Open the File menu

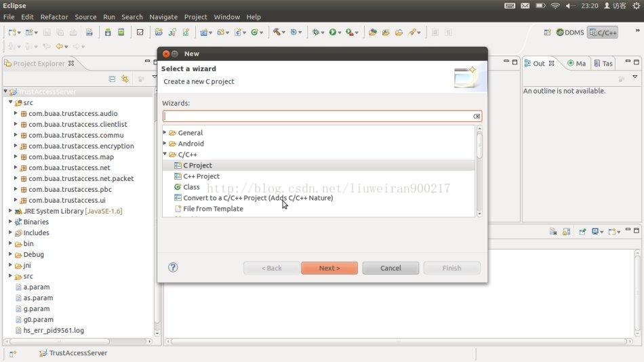coord(9,17)
